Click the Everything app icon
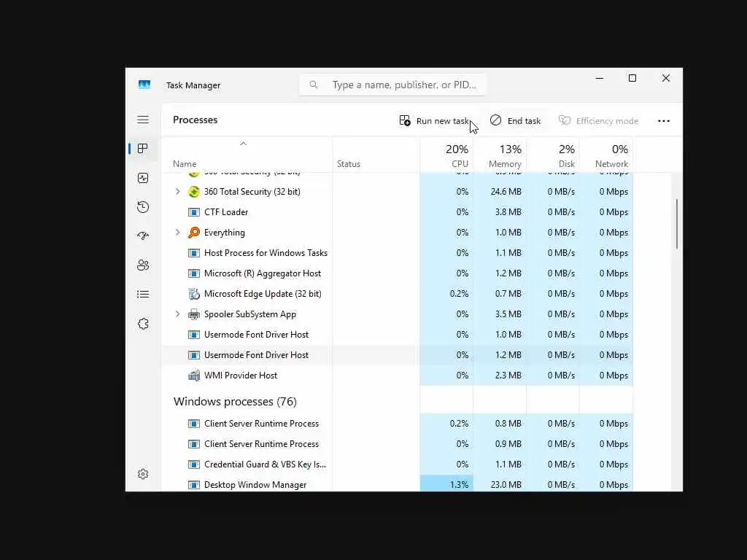747x560 pixels. pos(193,233)
